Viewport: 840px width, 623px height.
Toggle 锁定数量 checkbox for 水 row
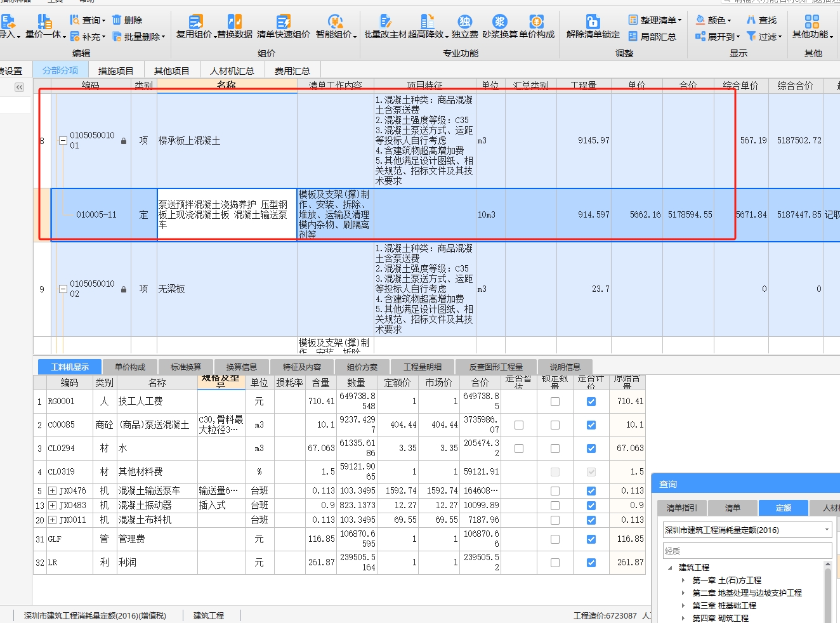555,449
